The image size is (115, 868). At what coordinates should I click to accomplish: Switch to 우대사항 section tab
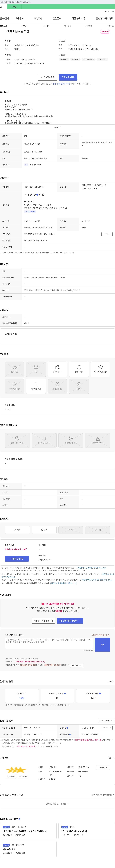pyautogui.click(x=46, y=26)
